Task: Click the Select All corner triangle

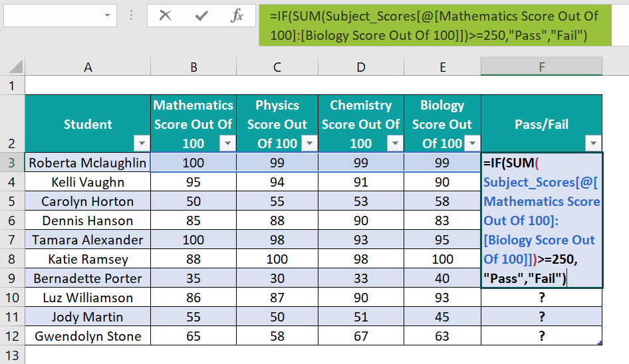Action: [x=15, y=66]
